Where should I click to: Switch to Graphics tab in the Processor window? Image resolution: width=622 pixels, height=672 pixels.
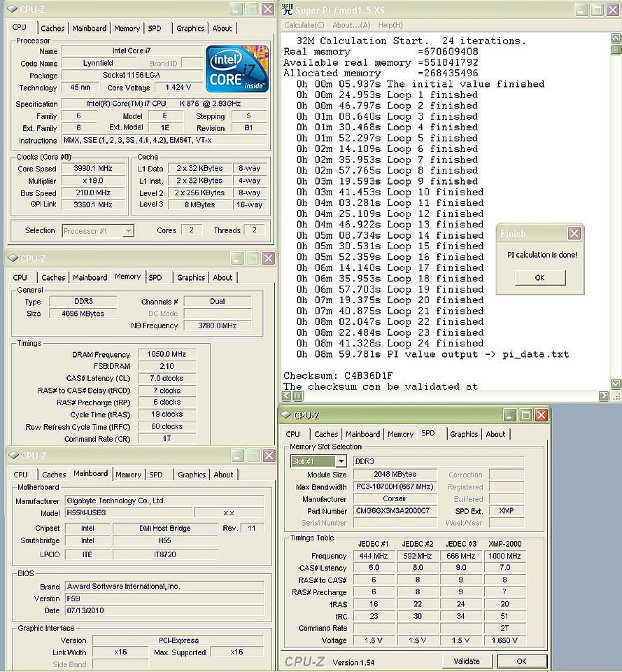click(x=190, y=28)
